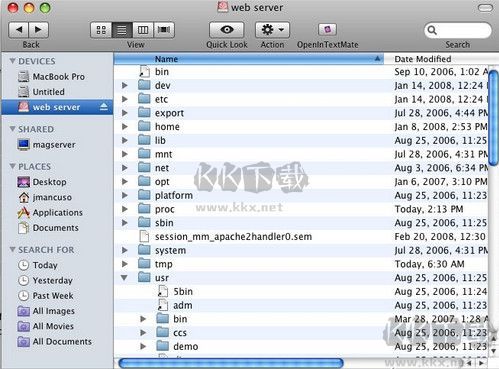Screen dimensions: 499x369
Task: Expand the platform folder triangle
Action: click(x=125, y=195)
